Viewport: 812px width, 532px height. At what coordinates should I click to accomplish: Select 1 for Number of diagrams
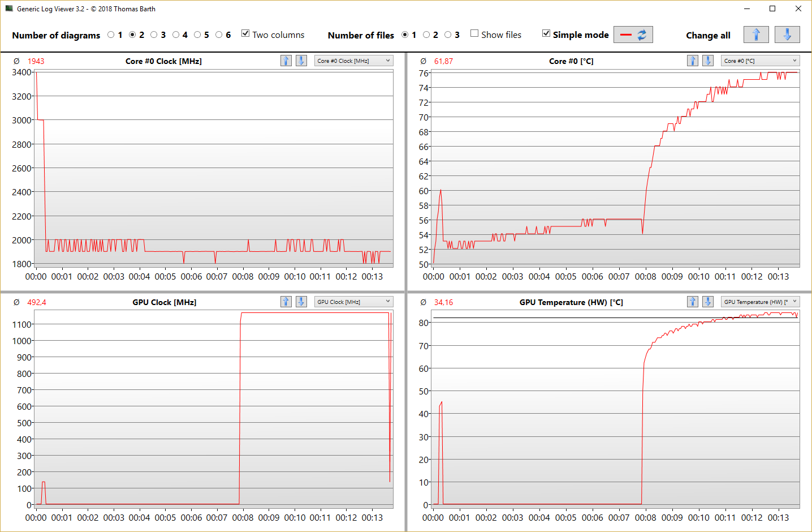pyautogui.click(x=111, y=35)
